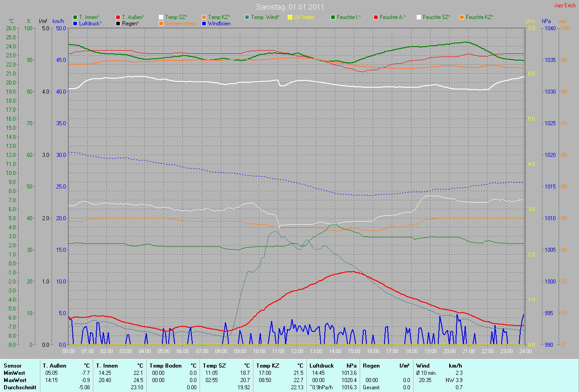This screenshot has width=579, height=392.
Task: Click the teal Temp. Wind legend square
Action: tap(247, 17)
